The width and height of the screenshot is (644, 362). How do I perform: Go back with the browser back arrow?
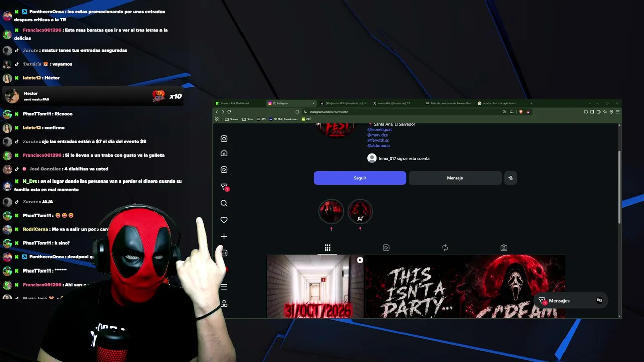217,112
